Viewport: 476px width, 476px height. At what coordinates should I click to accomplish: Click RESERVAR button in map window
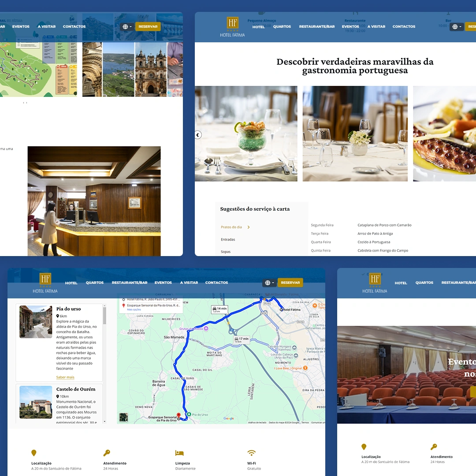point(290,283)
